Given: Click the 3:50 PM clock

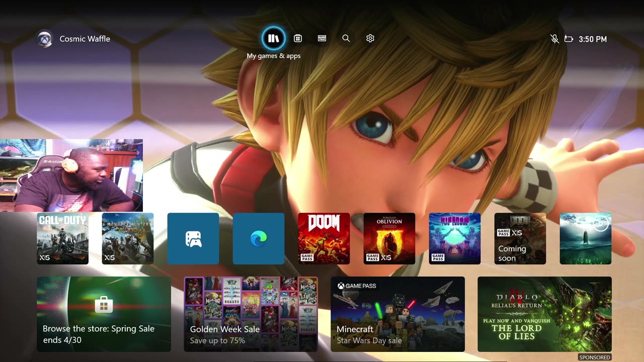Looking at the screenshot, I should tap(593, 39).
